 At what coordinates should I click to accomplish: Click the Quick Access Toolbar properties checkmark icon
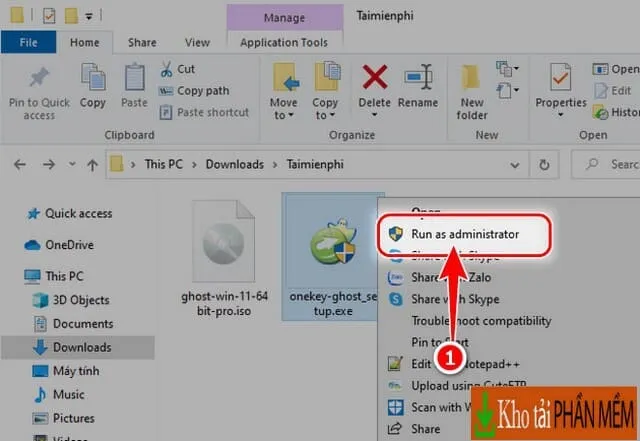49,16
